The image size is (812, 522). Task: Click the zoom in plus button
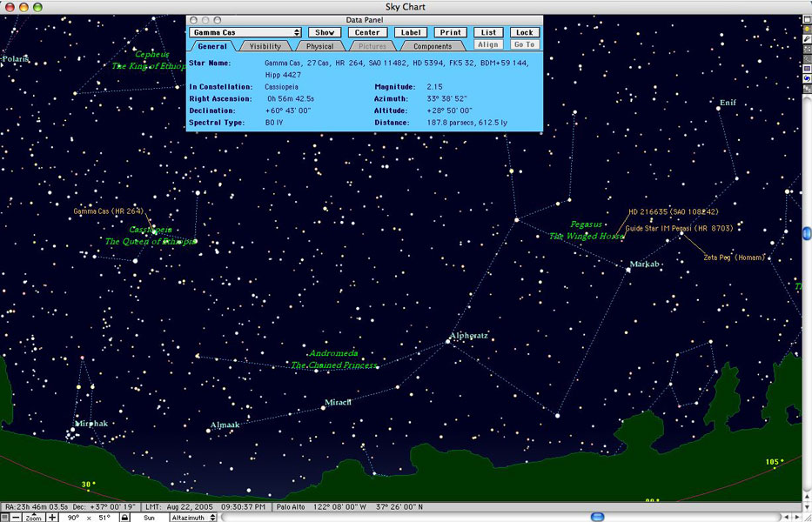pos(52,518)
